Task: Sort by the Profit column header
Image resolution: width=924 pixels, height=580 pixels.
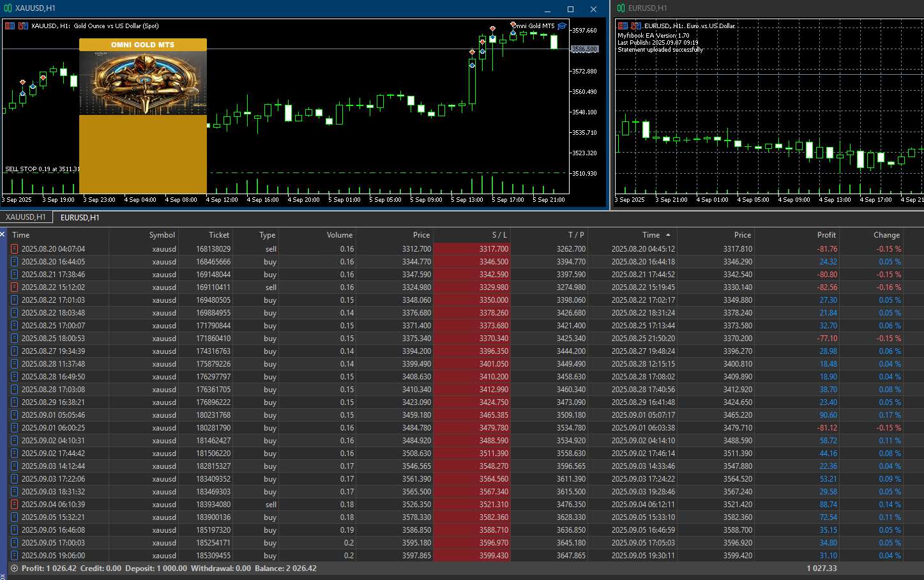Action: tap(797, 235)
